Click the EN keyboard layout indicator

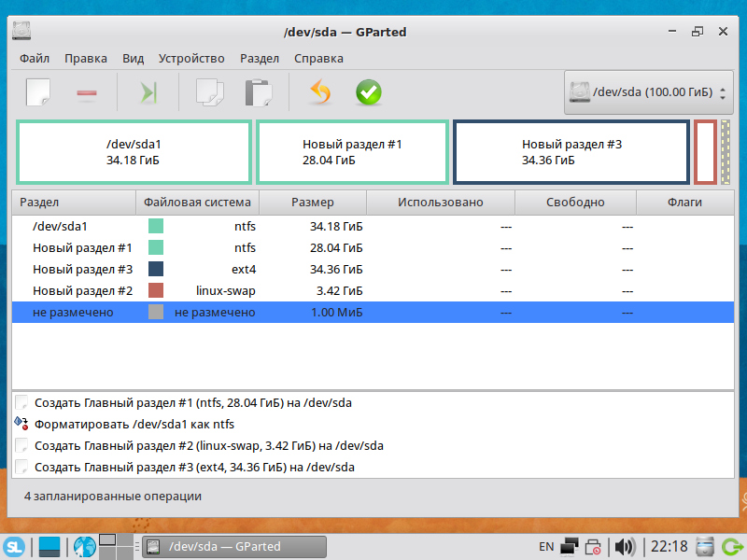coord(546,547)
